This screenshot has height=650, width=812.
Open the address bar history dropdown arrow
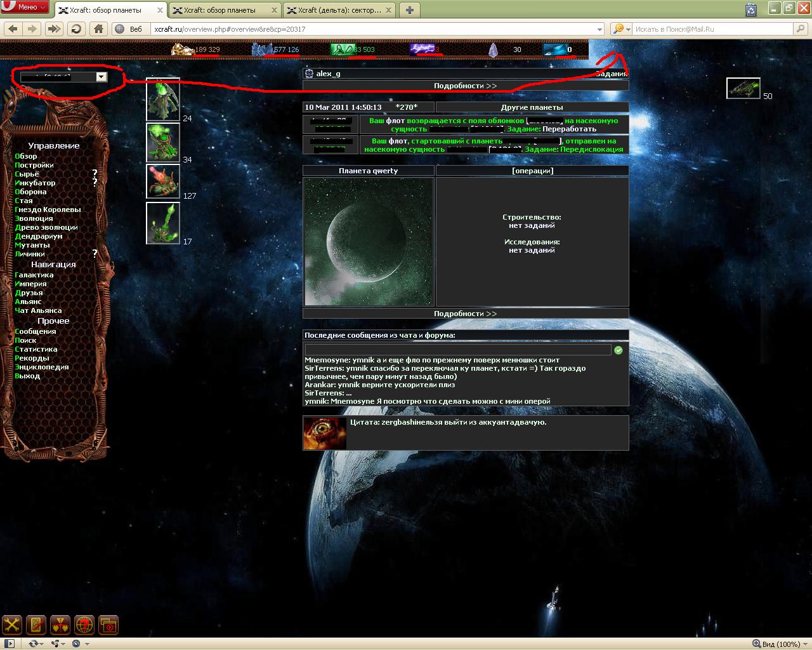599,29
